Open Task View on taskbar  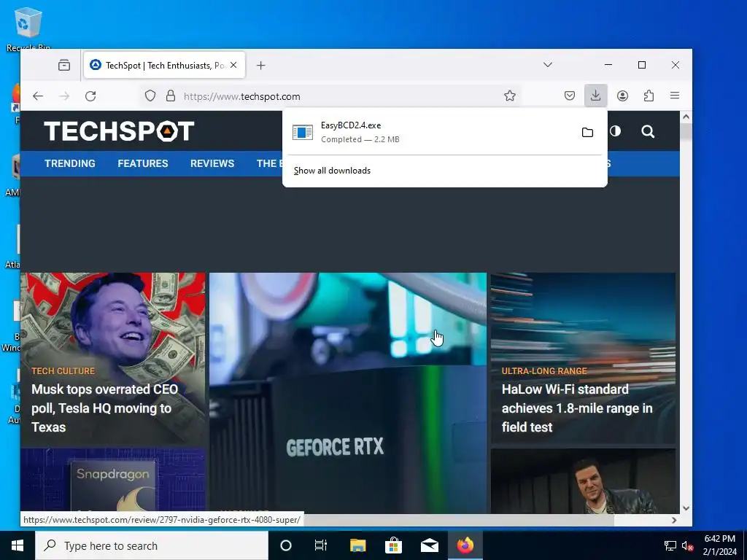click(321, 545)
